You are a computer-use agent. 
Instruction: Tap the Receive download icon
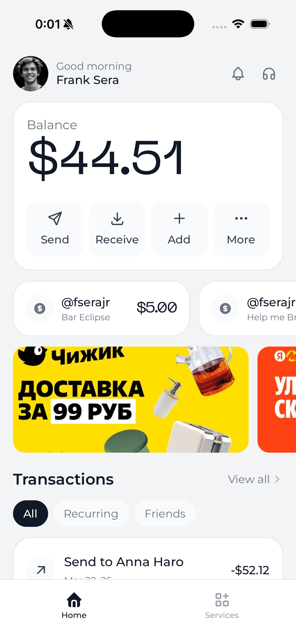pos(117,219)
